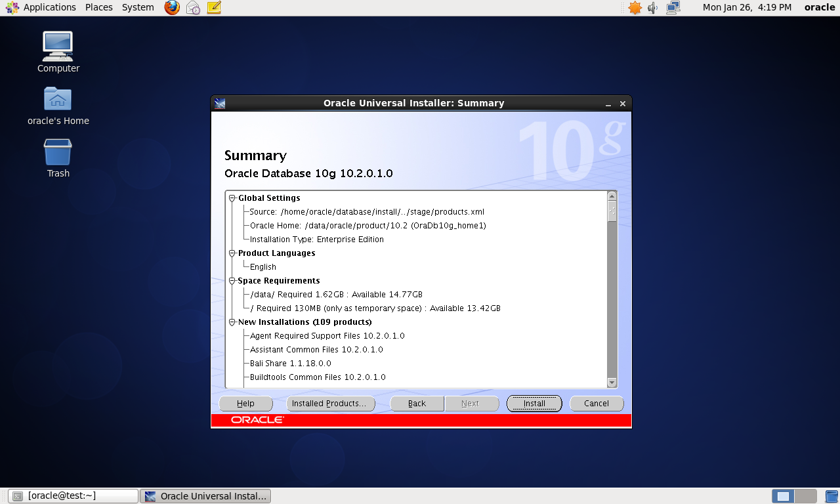
Task: Go Back to the previous step
Action: point(417,404)
